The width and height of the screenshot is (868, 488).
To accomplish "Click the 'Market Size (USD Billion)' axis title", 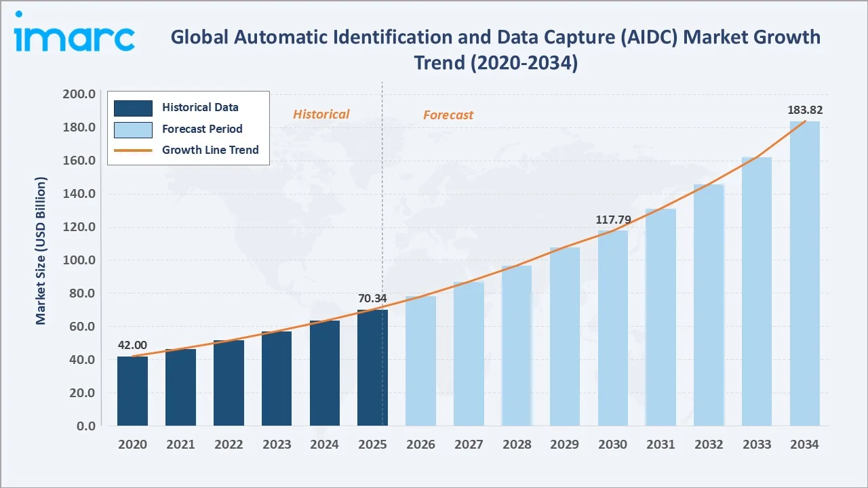I will pyautogui.click(x=41, y=251).
